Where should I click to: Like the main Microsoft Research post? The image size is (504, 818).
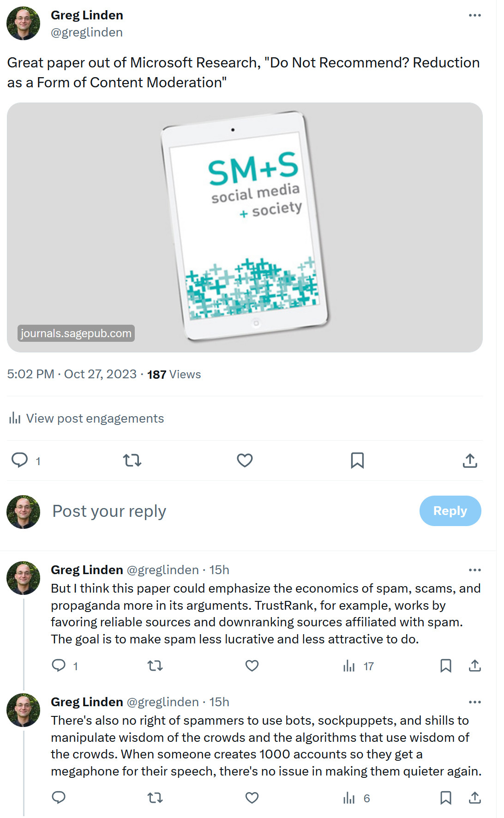pyautogui.click(x=245, y=461)
